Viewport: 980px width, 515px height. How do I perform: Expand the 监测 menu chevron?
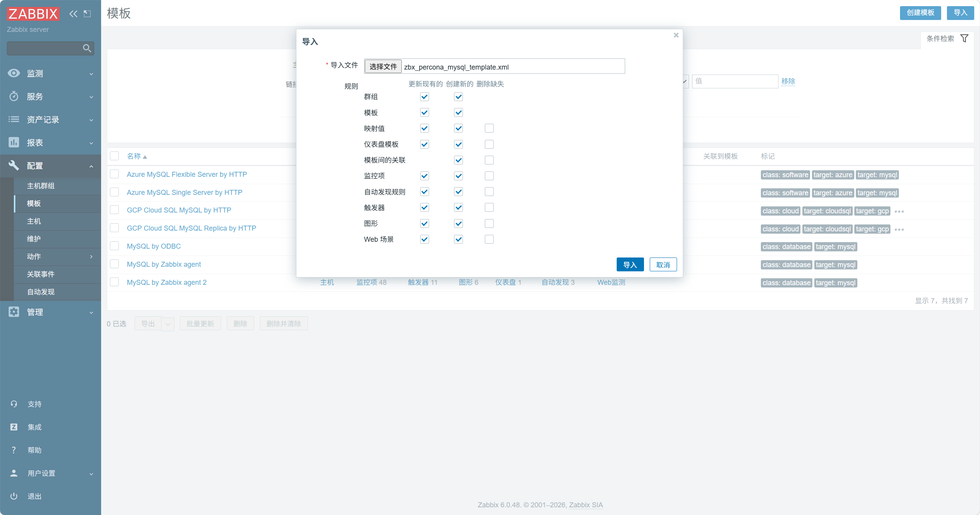point(91,74)
